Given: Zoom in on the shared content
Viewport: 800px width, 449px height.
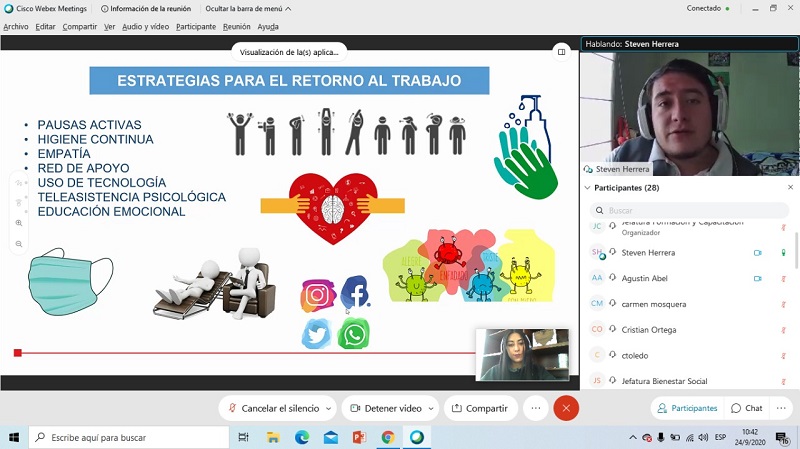Looking at the screenshot, I should [18, 223].
